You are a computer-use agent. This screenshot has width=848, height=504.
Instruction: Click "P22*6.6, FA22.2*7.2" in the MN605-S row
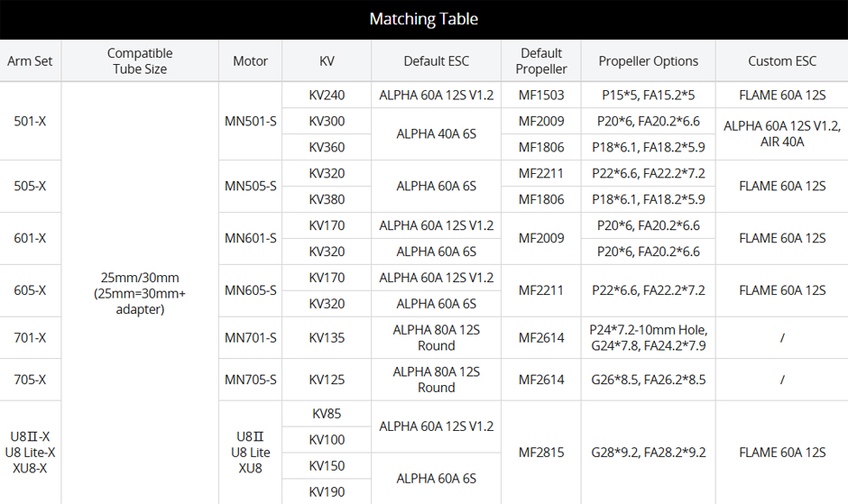pyautogui.click(x=648, y=290)
